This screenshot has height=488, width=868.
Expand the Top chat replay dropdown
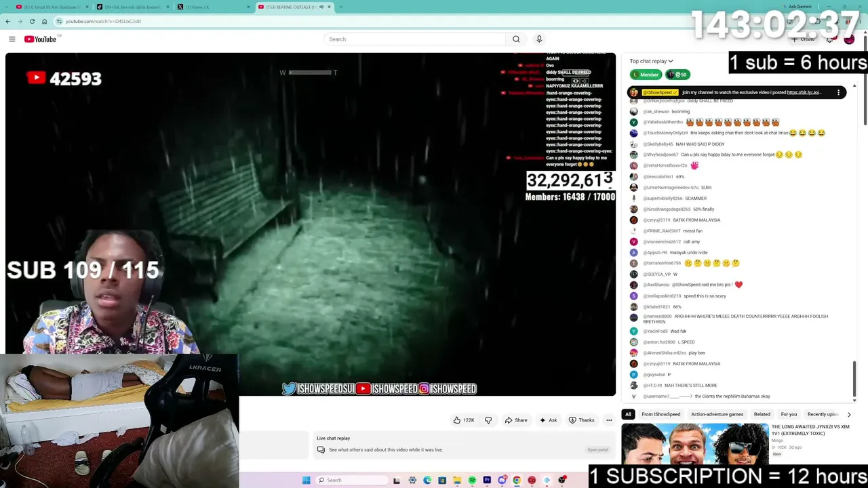pos(651,61)
